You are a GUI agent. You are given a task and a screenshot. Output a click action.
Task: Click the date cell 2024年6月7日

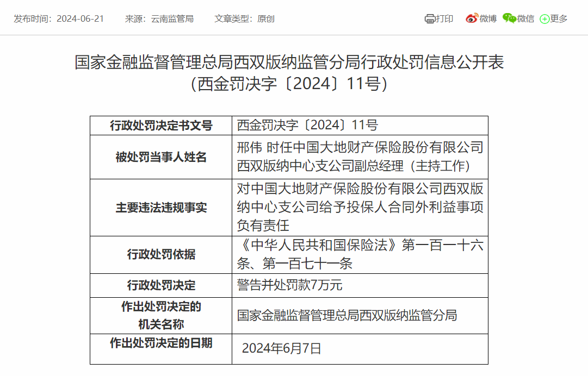[x=360, y=349]
